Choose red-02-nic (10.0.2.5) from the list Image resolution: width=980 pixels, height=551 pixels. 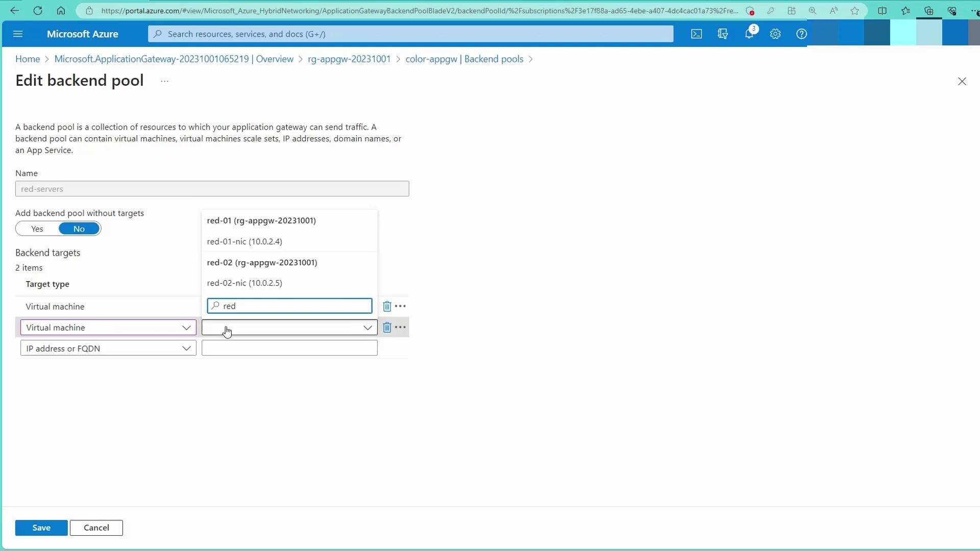pos(244,283)
